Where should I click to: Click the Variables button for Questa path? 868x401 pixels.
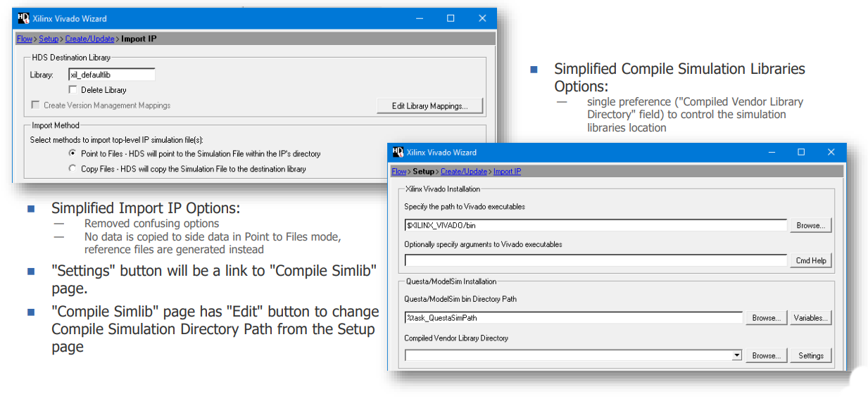[x=810, y=318]
